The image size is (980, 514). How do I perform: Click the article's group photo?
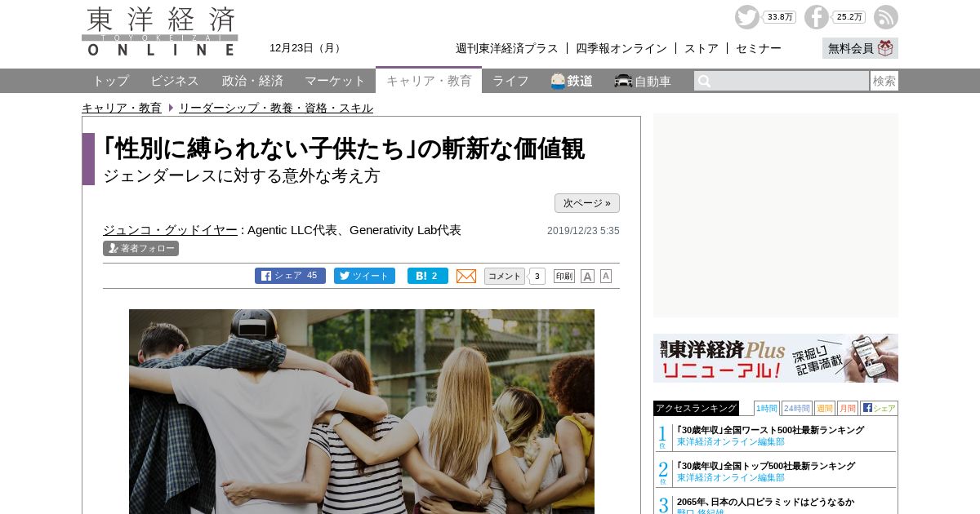[x=362, y=411]
